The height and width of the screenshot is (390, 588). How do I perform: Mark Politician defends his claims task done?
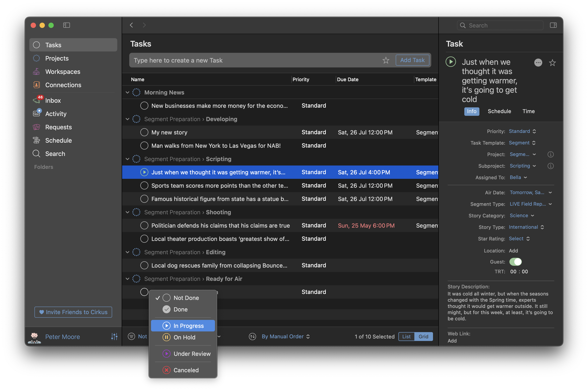click(x=144, y=226)
